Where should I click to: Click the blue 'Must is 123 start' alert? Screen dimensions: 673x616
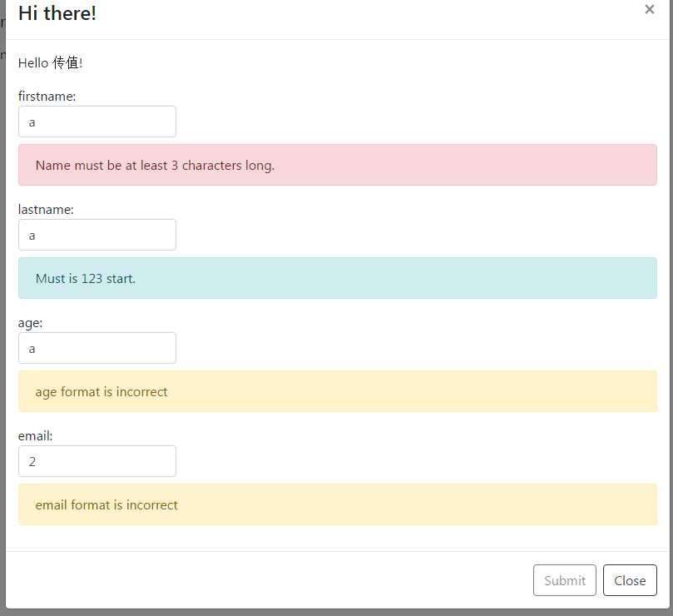[x=338, y=278]
